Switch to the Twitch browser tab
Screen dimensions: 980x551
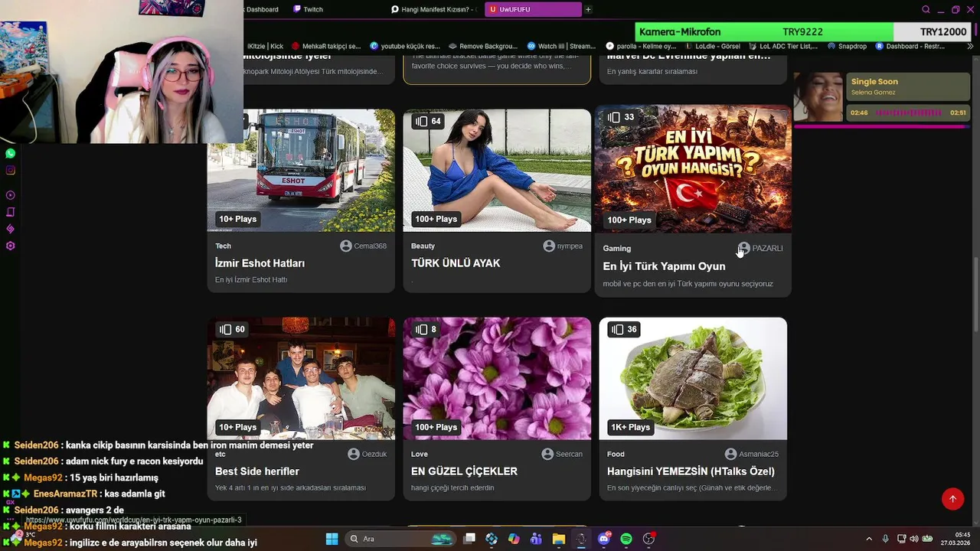pyautogui.click(x=308, y=9)
